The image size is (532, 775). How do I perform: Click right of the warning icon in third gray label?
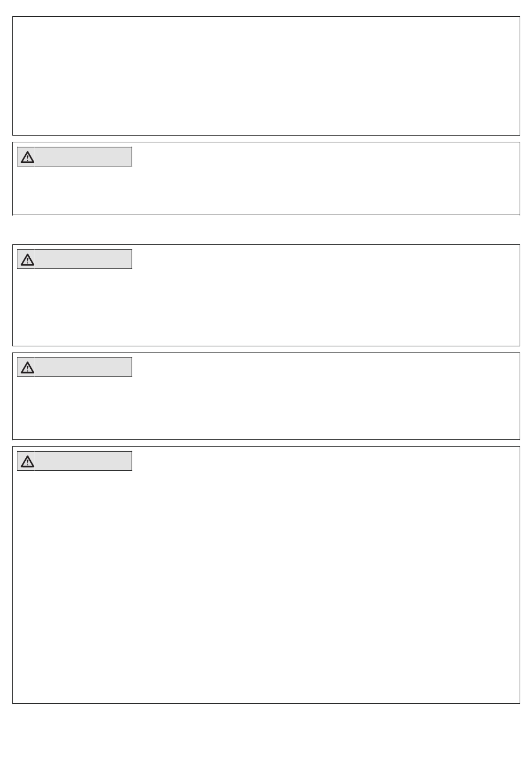83,367
